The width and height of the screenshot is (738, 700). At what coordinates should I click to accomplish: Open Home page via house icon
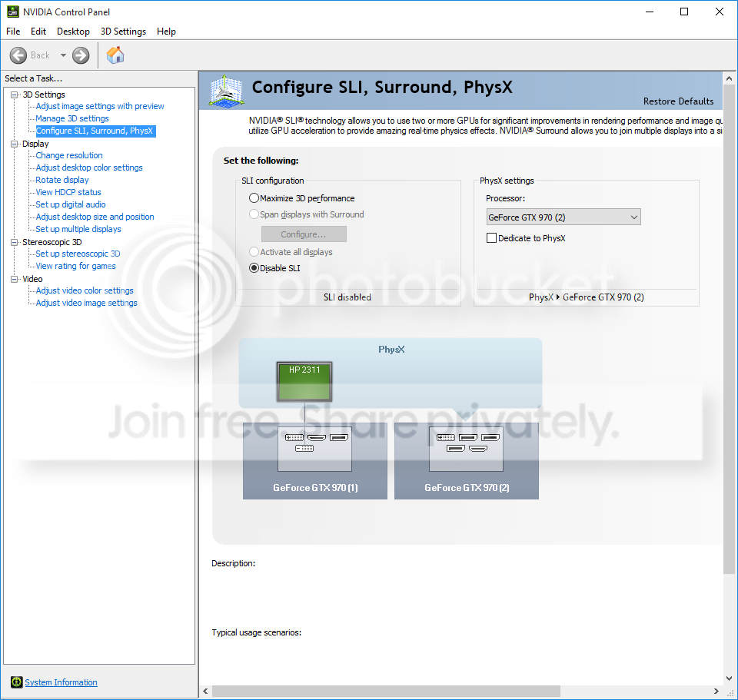point(115,55)
